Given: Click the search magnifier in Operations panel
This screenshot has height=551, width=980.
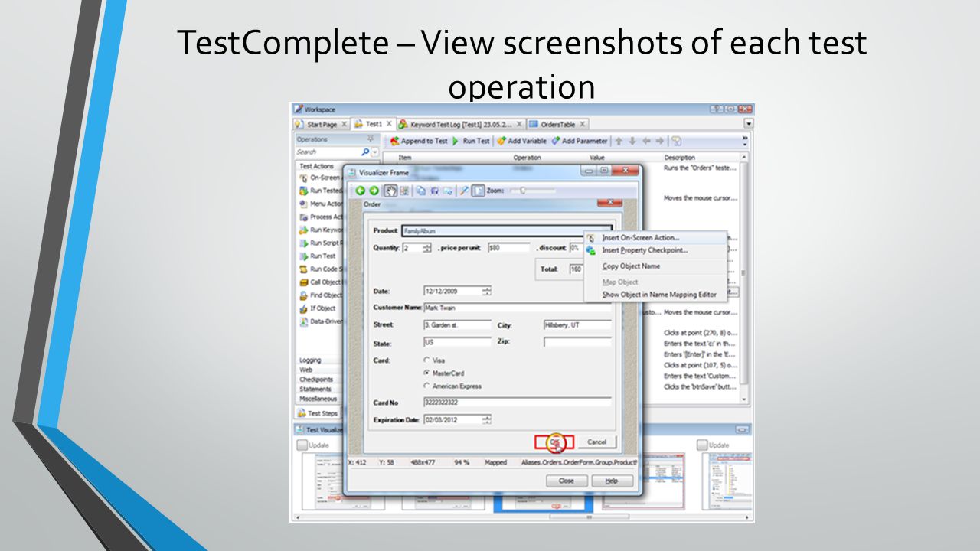Looking at the screenshot, I should click(365, 152).
